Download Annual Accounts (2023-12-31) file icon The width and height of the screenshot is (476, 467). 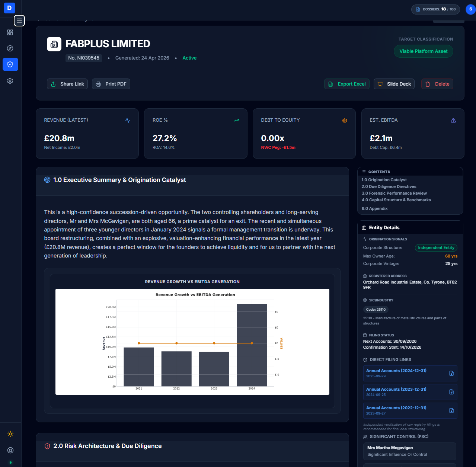tap(451, 392)
